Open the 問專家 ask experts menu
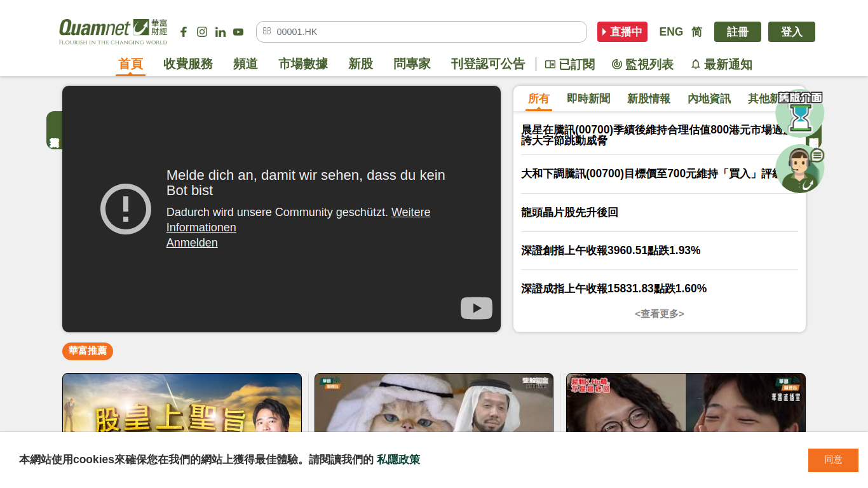 coord(412,64)
